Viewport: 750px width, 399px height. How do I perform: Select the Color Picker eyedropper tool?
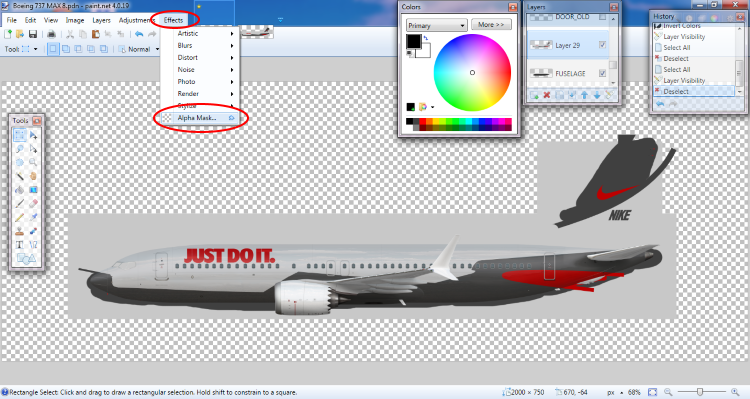tap(33, 217)
